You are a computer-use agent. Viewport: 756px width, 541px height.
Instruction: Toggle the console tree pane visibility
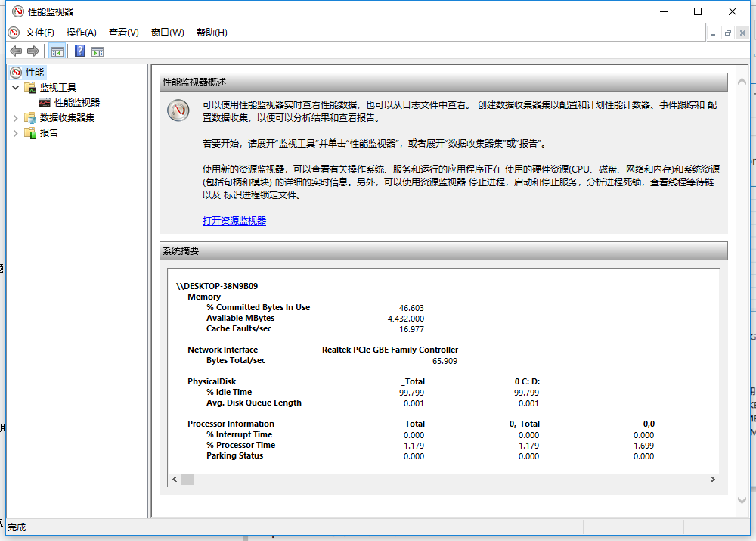57,51
